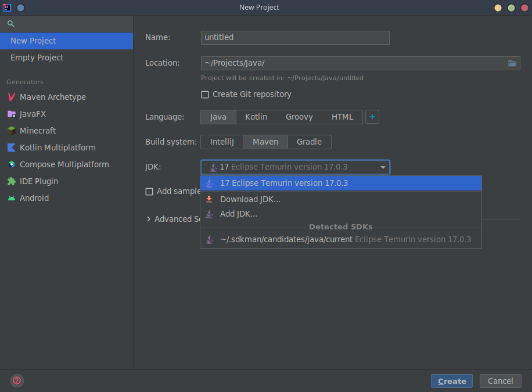Select Empty Project in the sidebar
The height and width of the screenshot is (392, 532).
(x=66, y=57)
